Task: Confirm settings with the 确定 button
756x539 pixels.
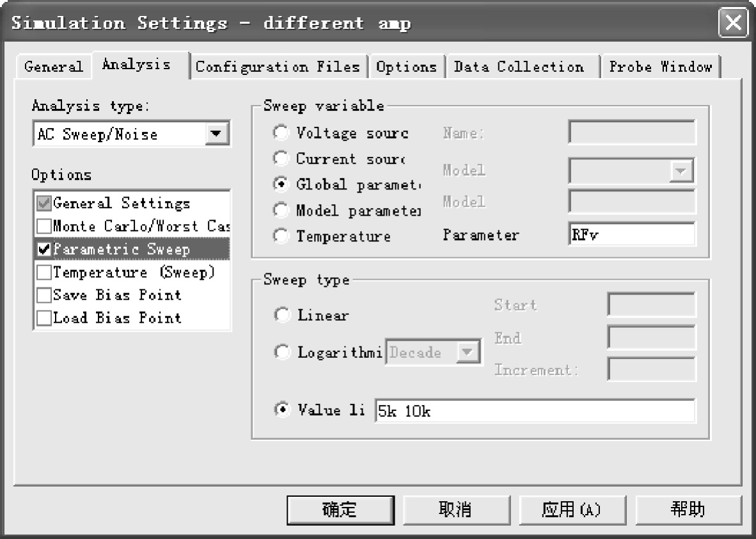Action: coord(340,510)
